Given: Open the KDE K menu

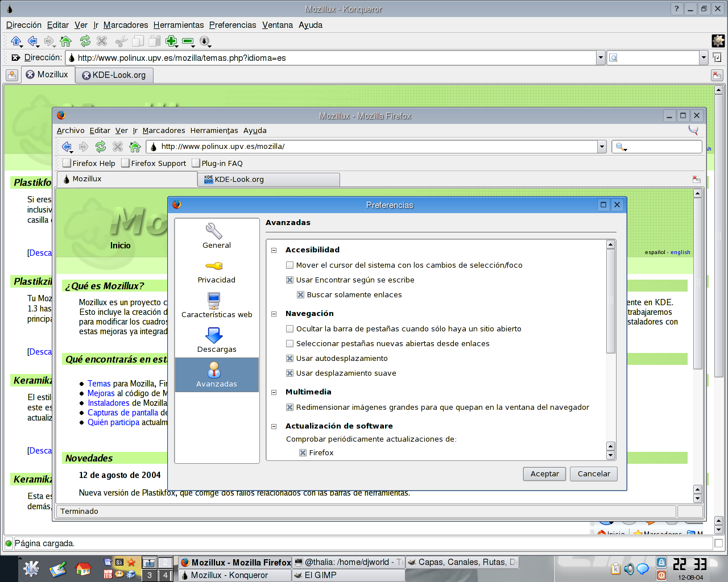Looking at the screenshot, I should (31, 568).
